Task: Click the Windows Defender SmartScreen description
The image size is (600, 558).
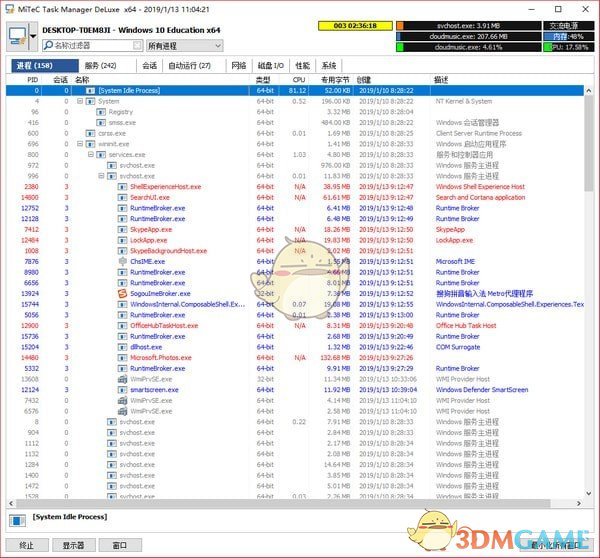Action: point(482,390)
